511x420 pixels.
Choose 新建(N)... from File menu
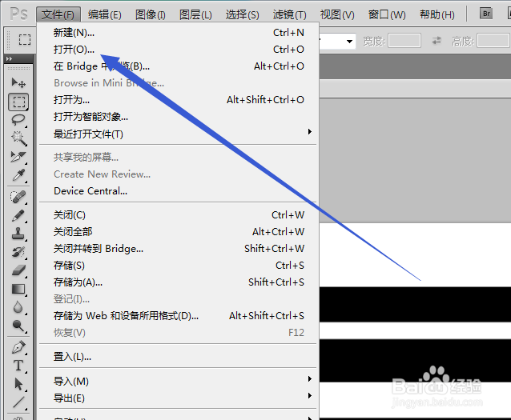coord(178,33)
